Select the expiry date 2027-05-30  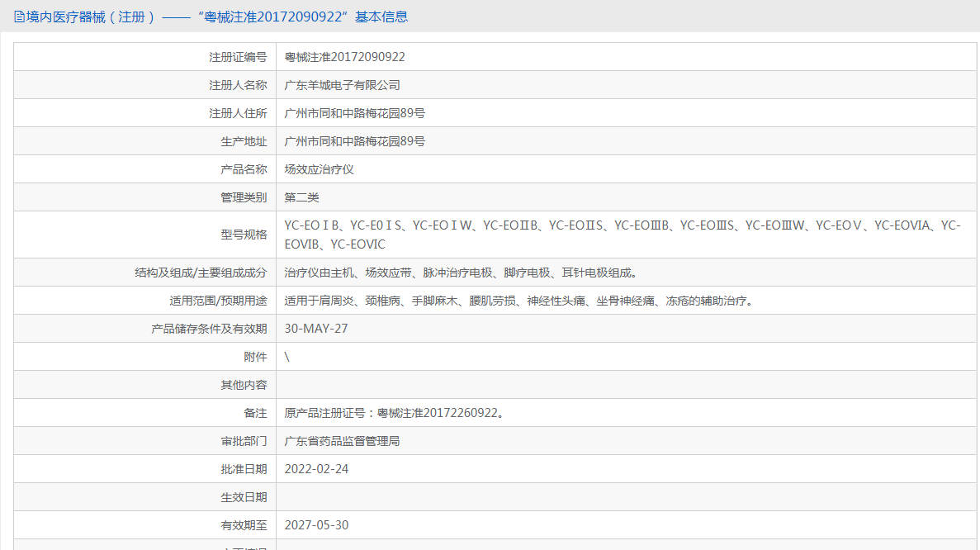point(316,525)
